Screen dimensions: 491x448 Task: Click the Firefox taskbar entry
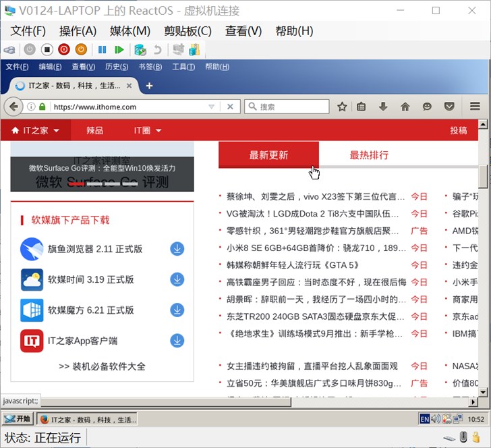pyautogui.click(x=87, y=419)
